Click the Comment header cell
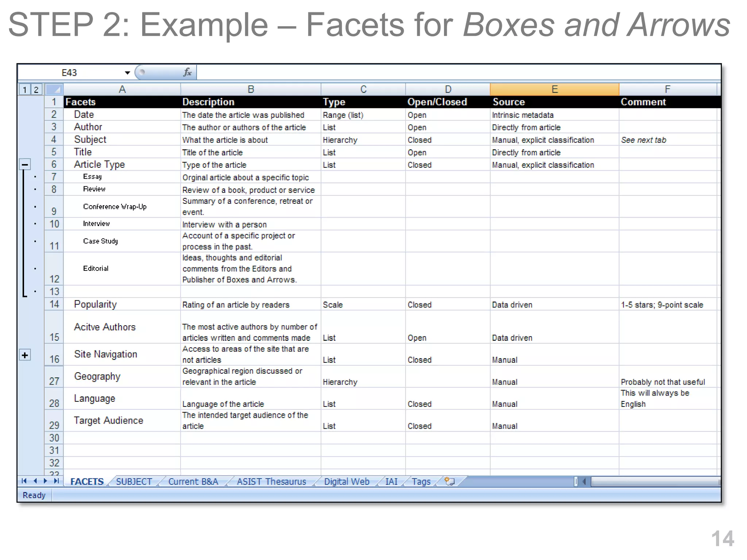The width and height of the screenshot is (747, 560). 668,102
